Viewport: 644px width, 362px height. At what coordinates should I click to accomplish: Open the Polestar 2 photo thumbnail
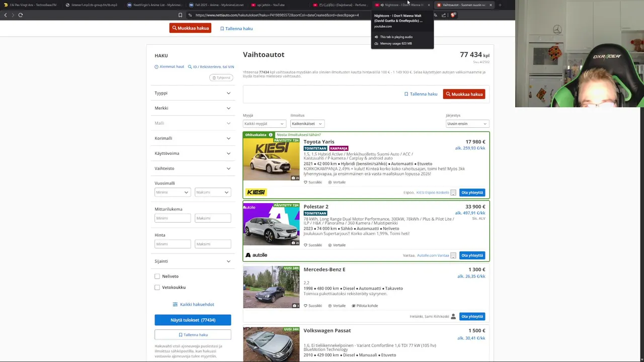pyautogui.click(x=271, y=224)
